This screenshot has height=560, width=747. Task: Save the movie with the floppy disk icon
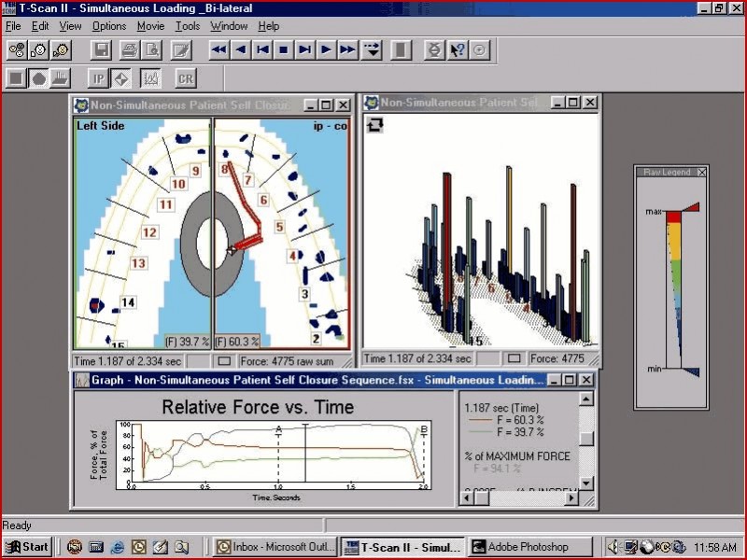point(101,49)
